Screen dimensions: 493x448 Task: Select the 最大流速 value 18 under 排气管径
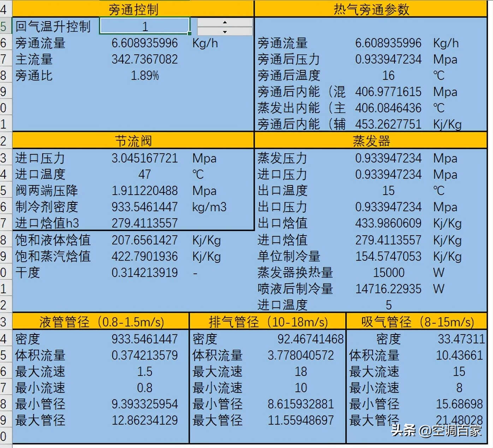(301, 371)
